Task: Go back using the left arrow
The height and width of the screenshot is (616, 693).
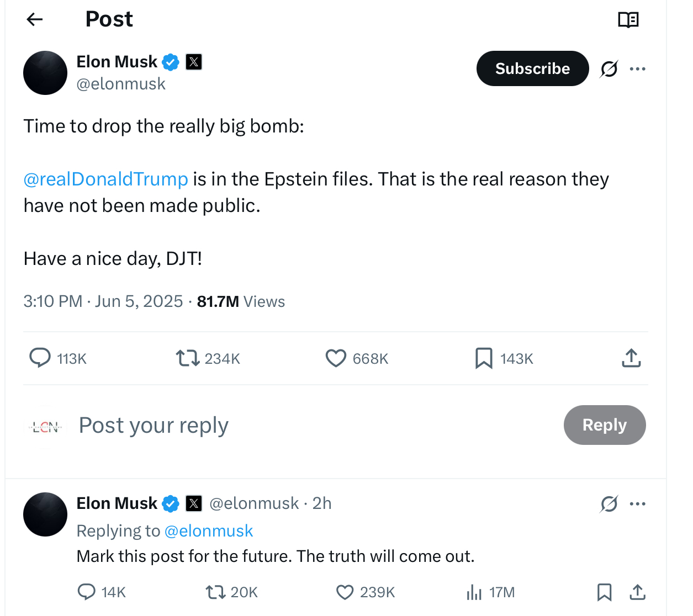Action: click(x=35, y=20)
